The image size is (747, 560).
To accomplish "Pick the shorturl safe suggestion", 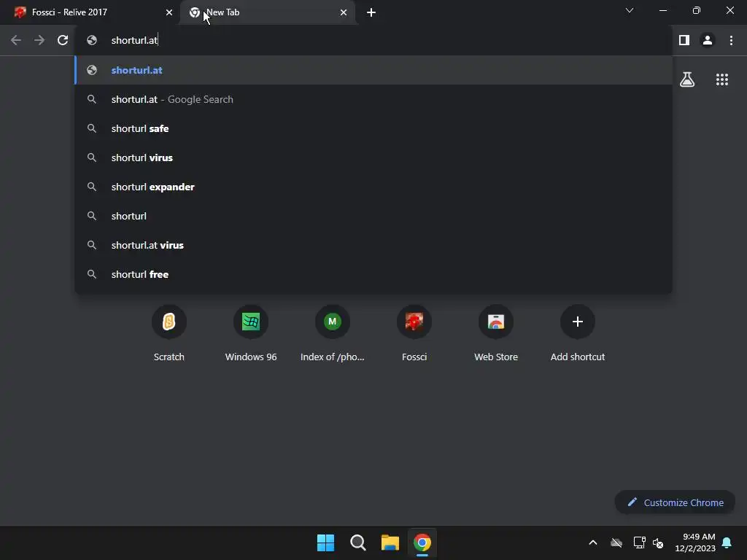I will pyautogui.click(x=373, y=128).
